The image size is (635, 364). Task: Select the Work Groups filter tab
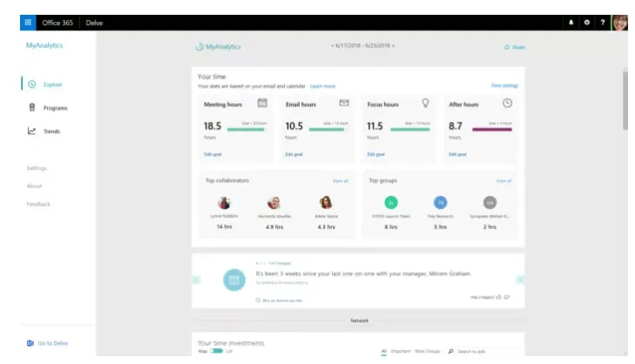[x=427, y=352]
